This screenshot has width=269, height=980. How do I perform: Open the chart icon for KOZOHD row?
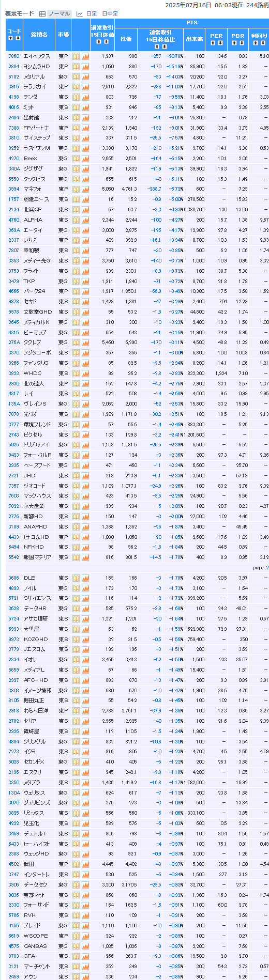point(85,639)
